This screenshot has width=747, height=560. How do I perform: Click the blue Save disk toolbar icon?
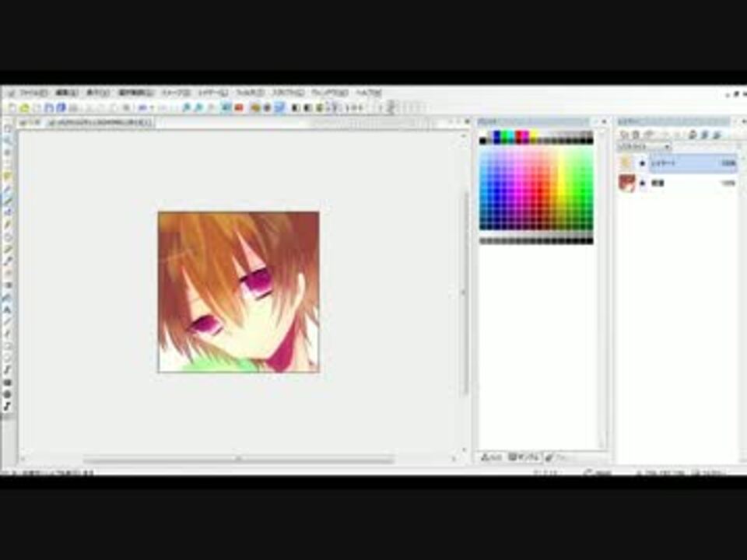pyautogui.click(x=48, y=108)
